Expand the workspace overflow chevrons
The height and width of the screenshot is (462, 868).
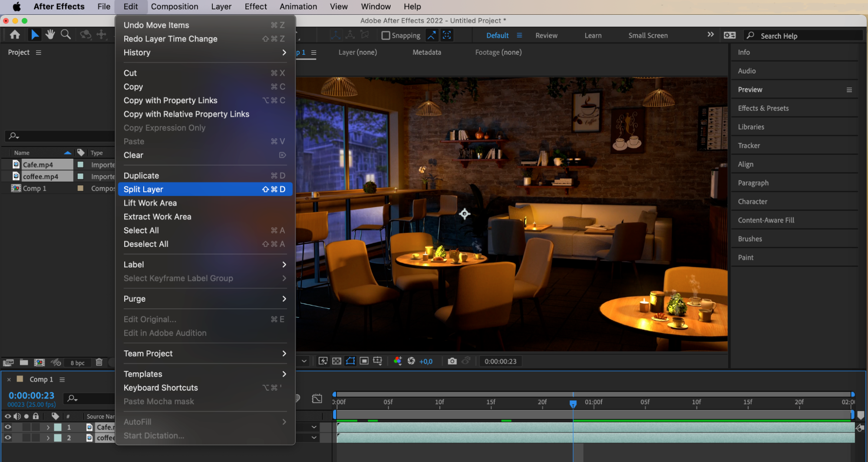710,35
